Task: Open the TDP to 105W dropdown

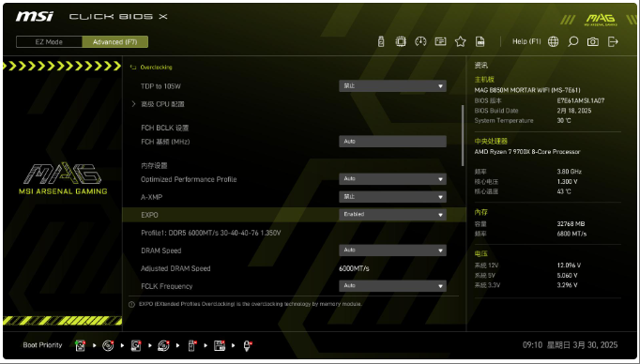Action: coord(392,86)
